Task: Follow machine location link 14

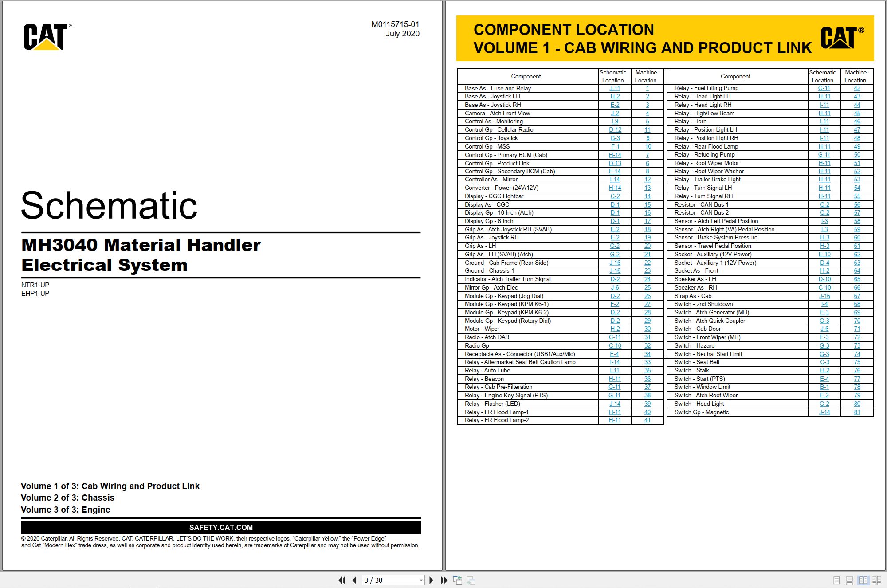Action: click(x=648, y=196)
